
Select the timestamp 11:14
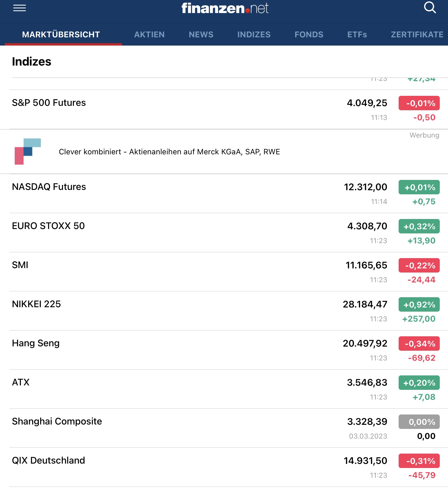[x=379, y=202]
